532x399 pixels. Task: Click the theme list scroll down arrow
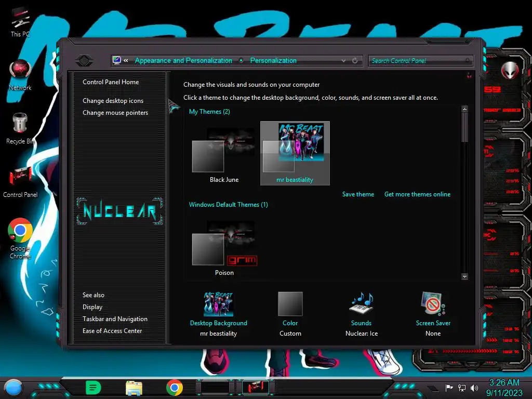point(465,276)
